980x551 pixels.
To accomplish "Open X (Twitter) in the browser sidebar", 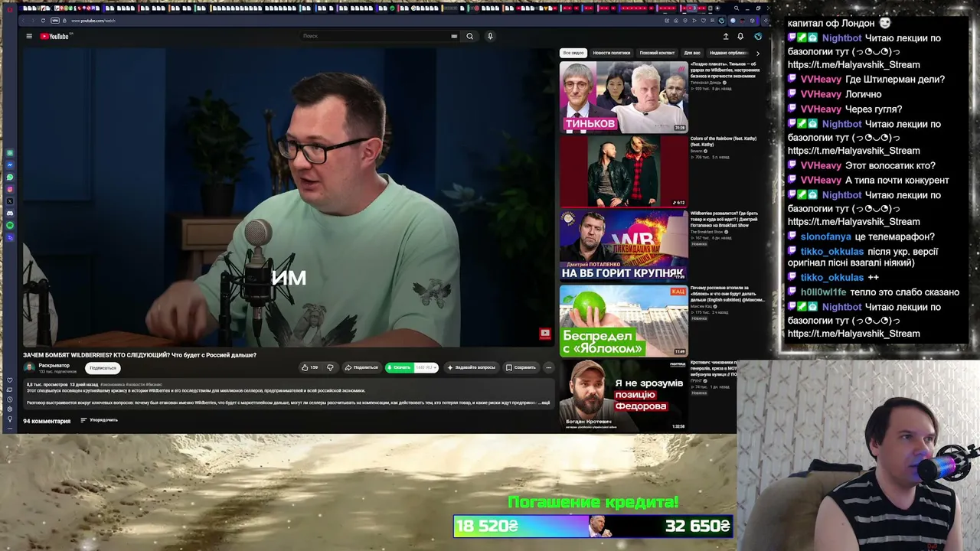I will 10,201.
